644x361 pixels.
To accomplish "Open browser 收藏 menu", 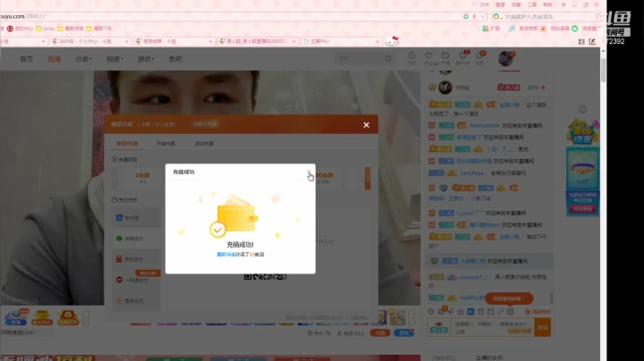I will (x=516, y=4).
